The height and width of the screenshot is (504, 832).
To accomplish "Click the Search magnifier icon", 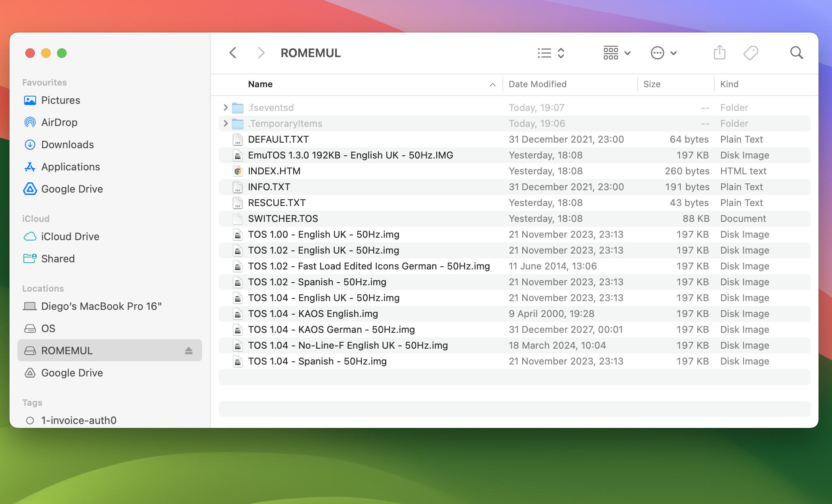I will tap(796, 53).
